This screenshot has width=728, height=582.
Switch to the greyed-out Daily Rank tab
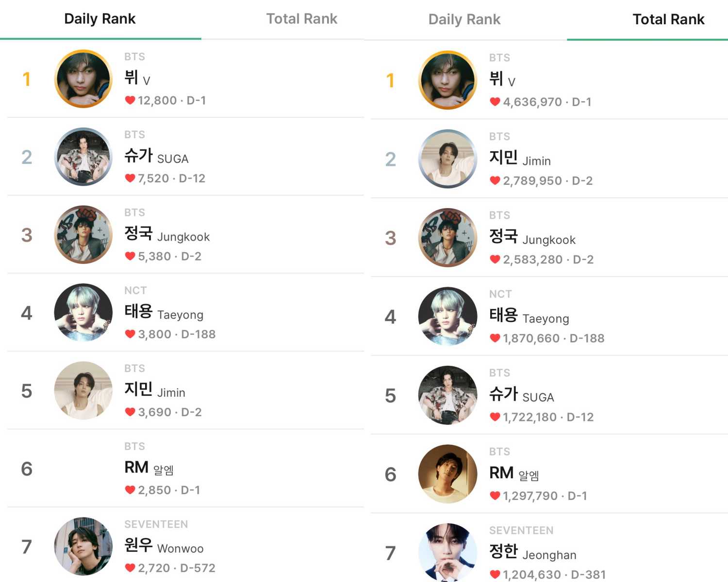pyautogui.click(x=464, y=19)
